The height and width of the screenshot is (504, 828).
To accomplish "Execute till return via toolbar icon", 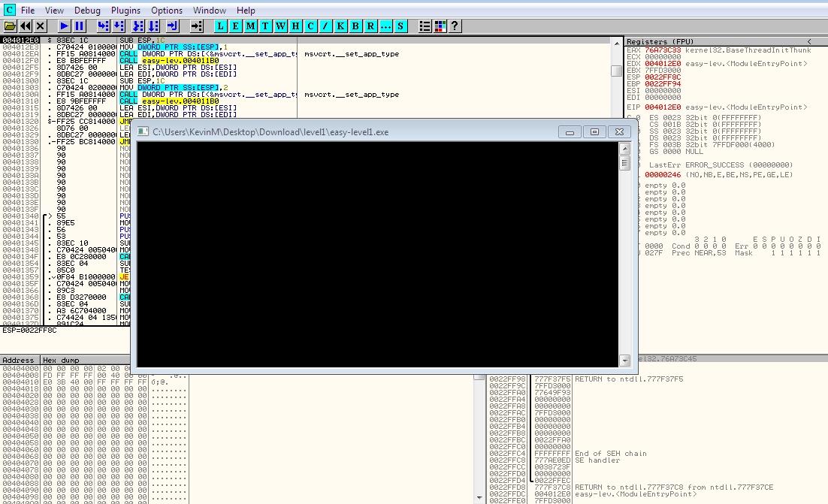I will coord(172,26).
